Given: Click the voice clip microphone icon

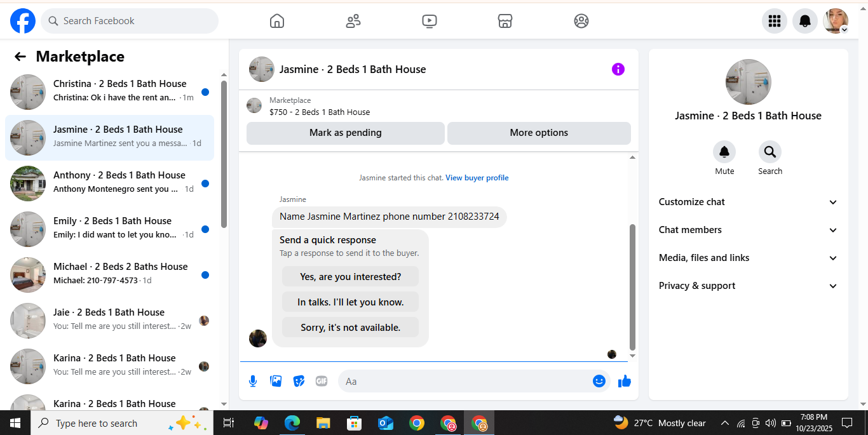Looking at the screenshot, I should 253,381.
